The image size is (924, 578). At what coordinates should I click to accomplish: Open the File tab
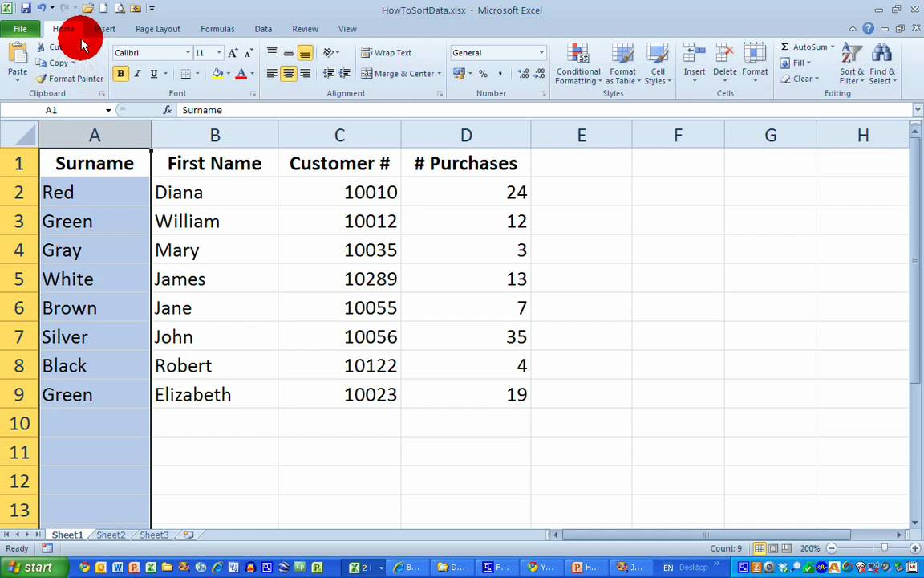[x=20, y=28]
